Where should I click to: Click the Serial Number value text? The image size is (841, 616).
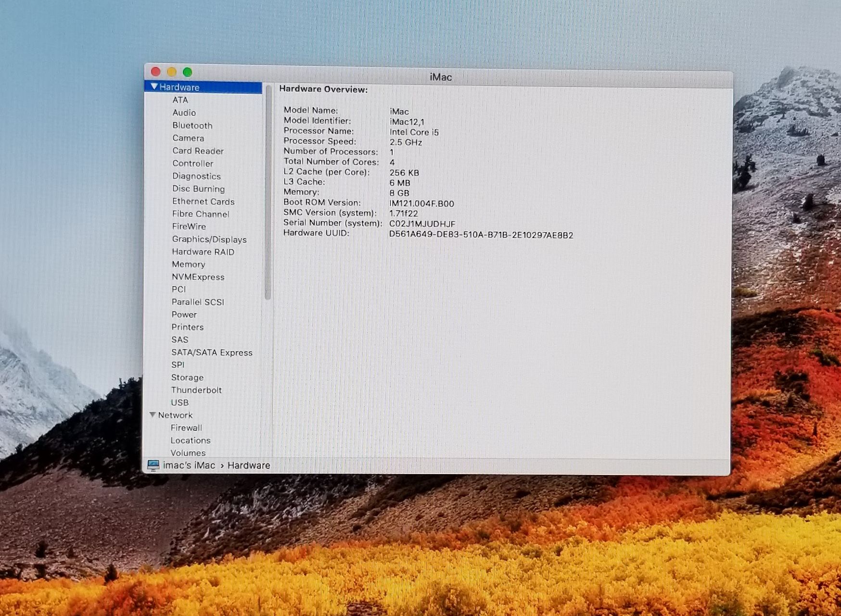coord(422,224)
